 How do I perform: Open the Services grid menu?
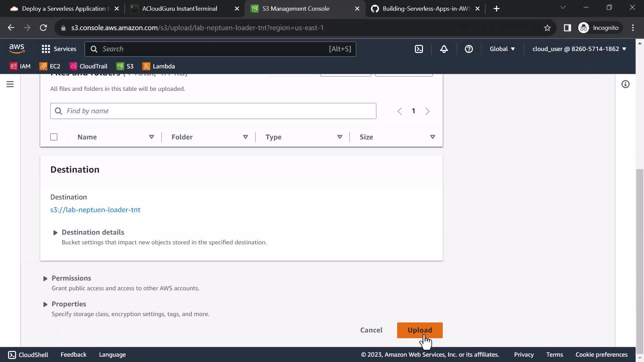(x=59, y=49)
